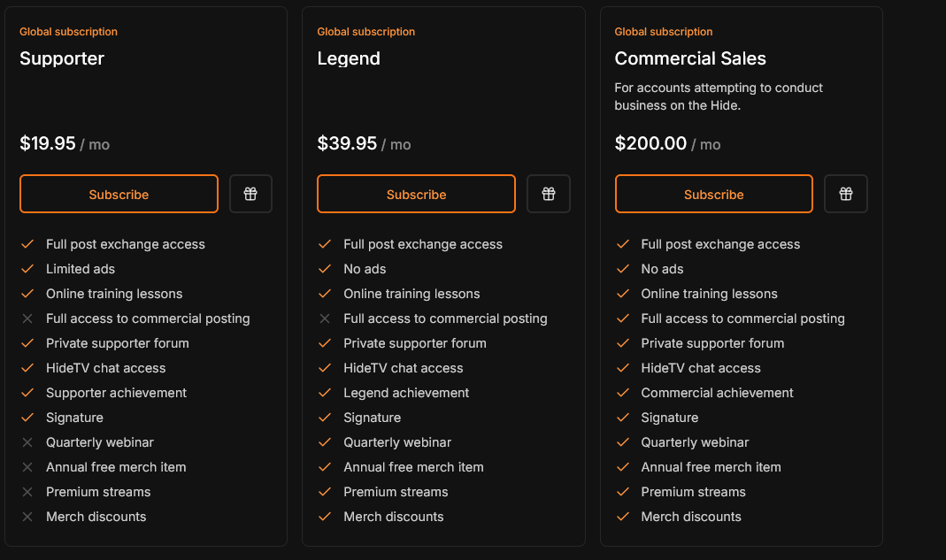
Task: Subscribe to the Commercial Sales plan
Action: [x=713, y=194]
